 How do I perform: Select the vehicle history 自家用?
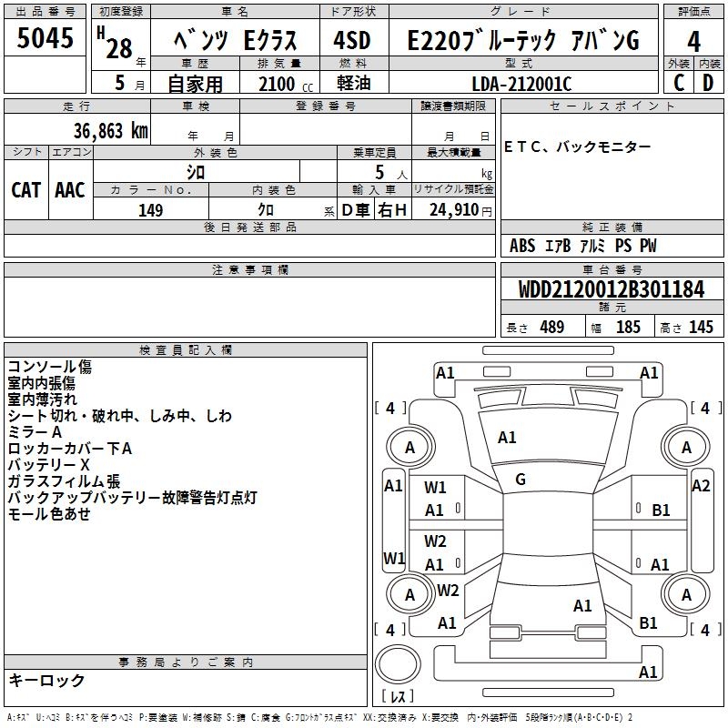tap(195, 84)
